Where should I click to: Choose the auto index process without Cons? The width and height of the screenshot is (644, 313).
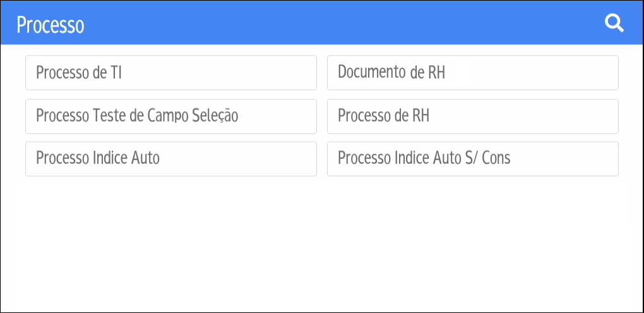[171, 159]
